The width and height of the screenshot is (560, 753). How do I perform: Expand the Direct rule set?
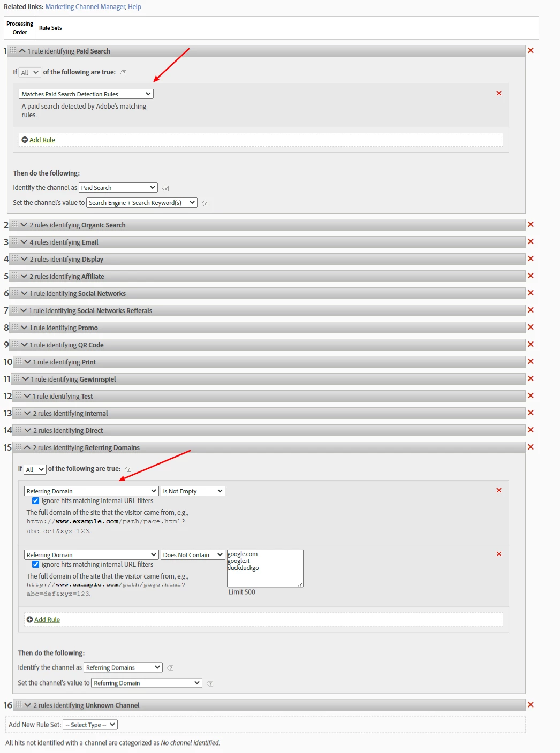pyautogui.click(x=27, y=430)
